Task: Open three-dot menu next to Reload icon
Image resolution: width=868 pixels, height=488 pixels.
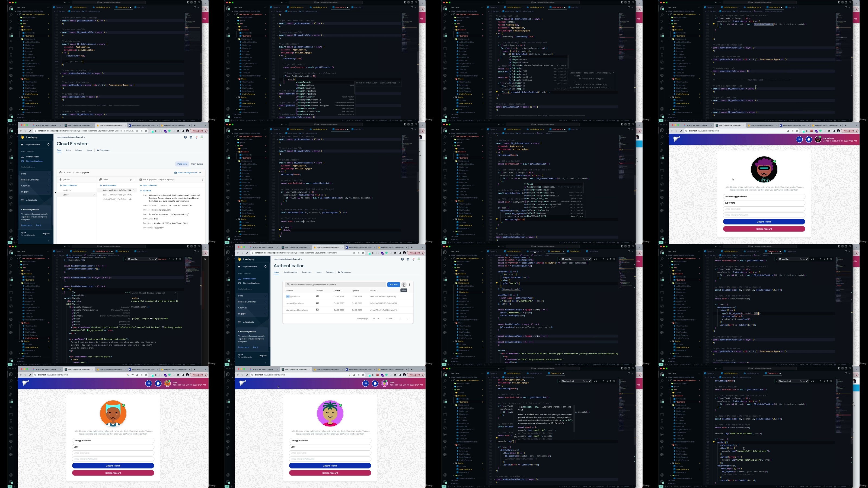Action: click(x=409, y=285)
